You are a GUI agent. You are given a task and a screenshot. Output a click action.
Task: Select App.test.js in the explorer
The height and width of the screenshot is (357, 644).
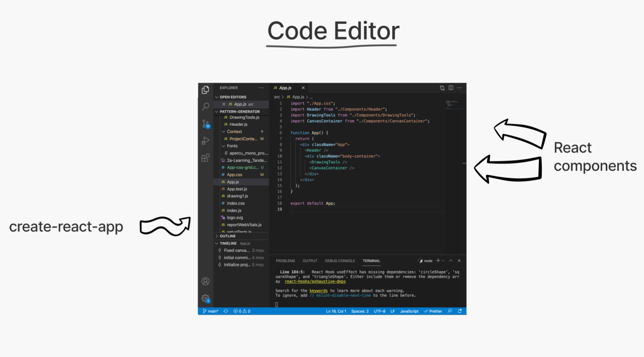tap(237, 189)
